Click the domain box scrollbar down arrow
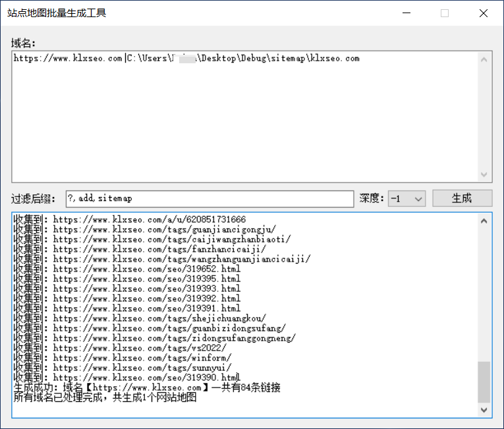 click(x=484, y=174)
